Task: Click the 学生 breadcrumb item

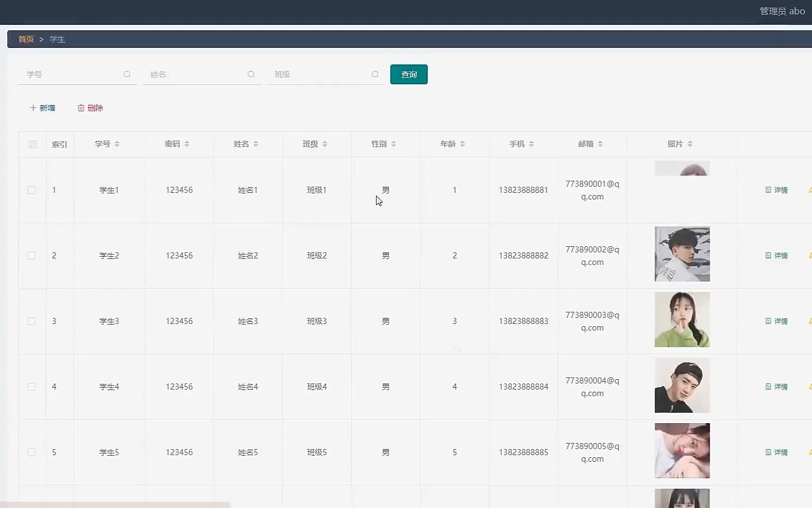Action: pyautogui.click(x=57, y=39)
